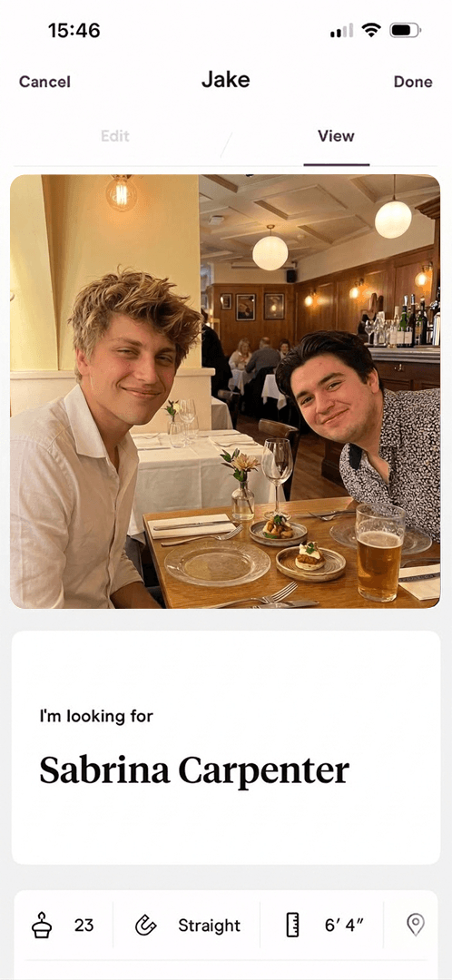Open the restaurant profile photo
The height and width of the screenshot is (980, 452).
coord(225,391)
